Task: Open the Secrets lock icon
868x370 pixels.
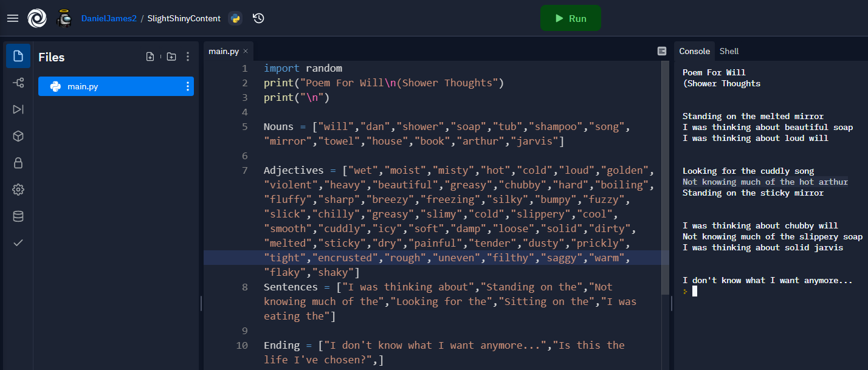Action: point(18,163)
